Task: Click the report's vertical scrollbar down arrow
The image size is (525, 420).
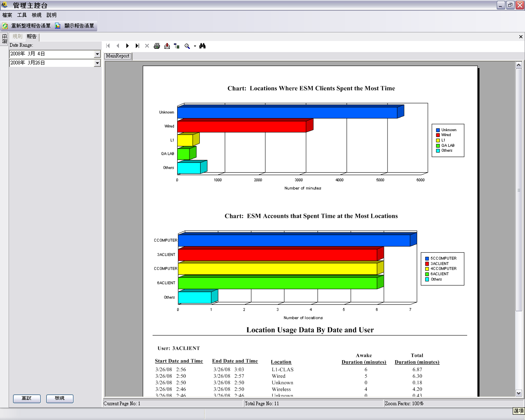Action: click(x=518, y=393)
